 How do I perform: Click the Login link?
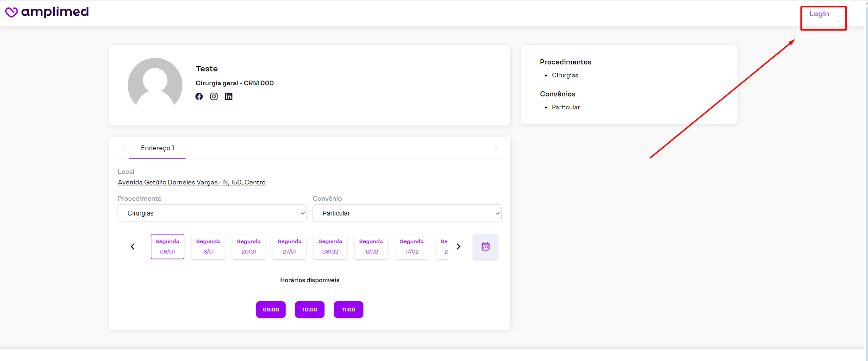pyautogui.click(x=819, y=14)
